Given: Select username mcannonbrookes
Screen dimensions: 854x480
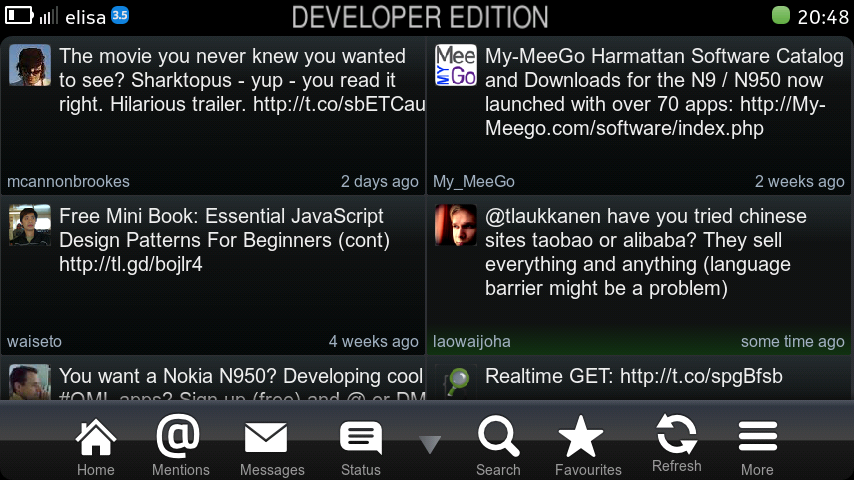Looking at the screenshot, I should pos(68,181).
